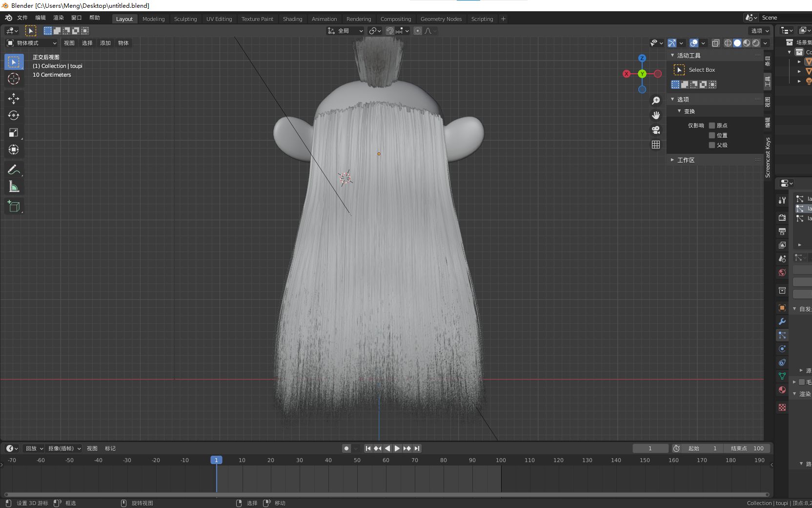Collapse the 选项 panel
Image resolution: width=812 pixels, height=508 pixels.
click(682, 99)
